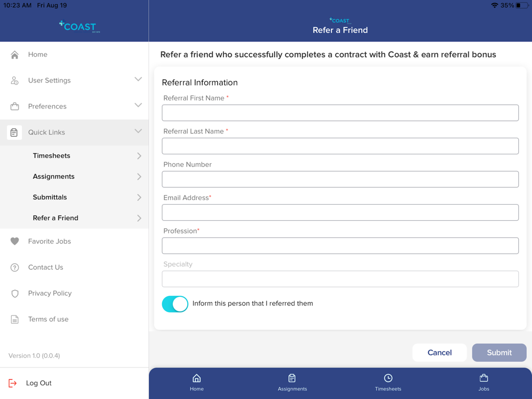Viewport: 532px width, 399px height.
Task: Click the Cancel button
Action: [439, 353]
